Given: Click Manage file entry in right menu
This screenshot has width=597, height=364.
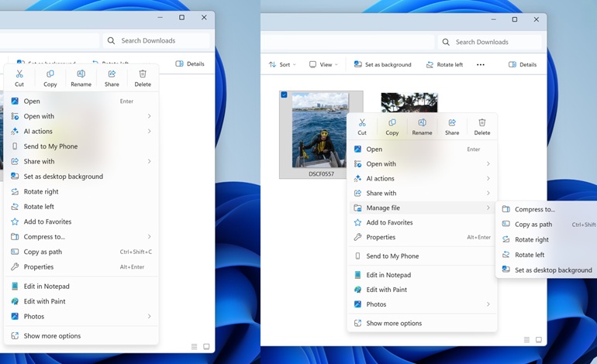Looking at the screenshot, I should 423,208.
